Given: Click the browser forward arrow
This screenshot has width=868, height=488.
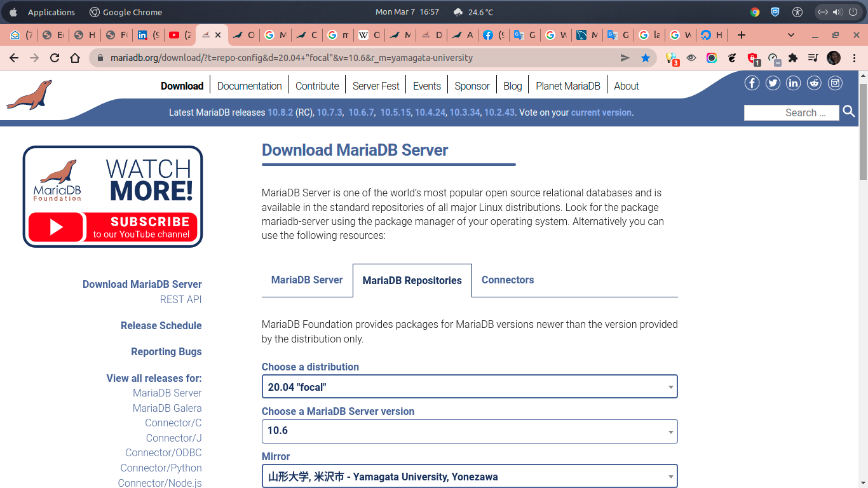Looking at the screenshot, I should (34, 58).
